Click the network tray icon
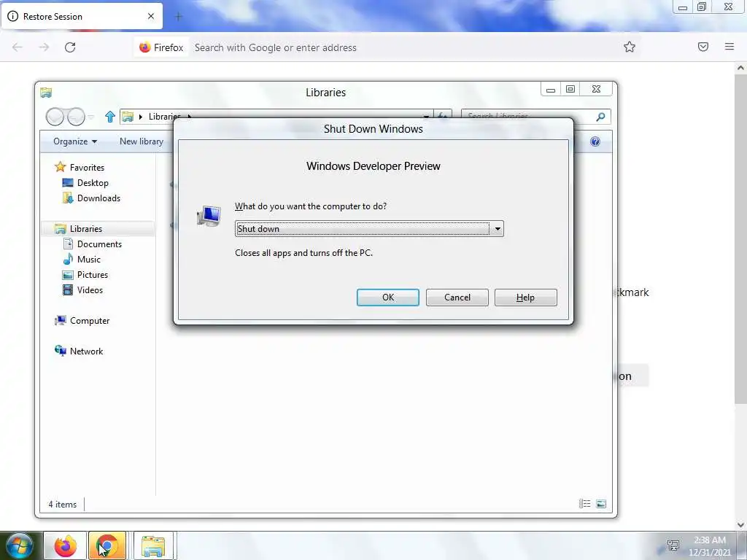 (673, 545)
